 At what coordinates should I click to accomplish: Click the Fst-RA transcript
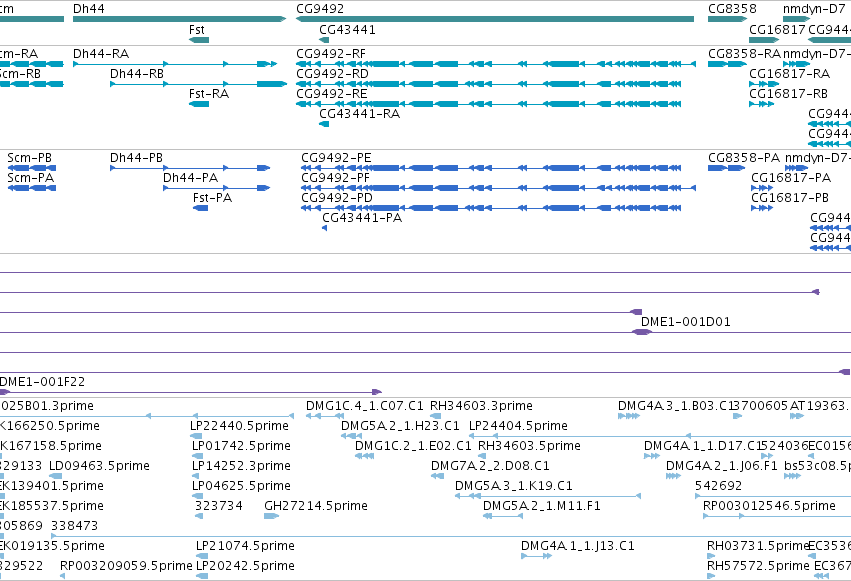tap(199, 104)
